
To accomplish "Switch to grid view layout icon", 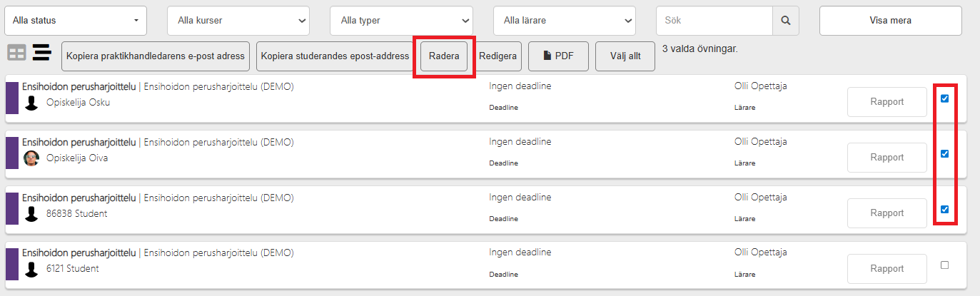I will click(16, 53).
